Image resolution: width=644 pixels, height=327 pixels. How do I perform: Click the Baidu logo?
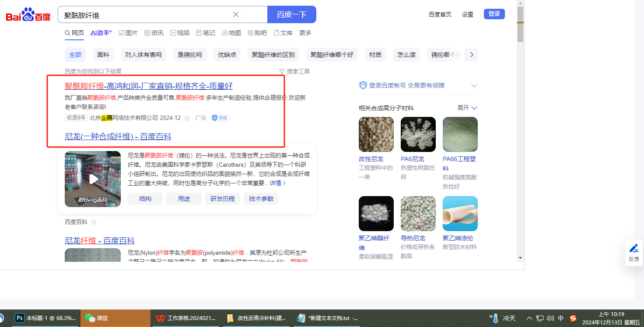[x=28, y=15]
